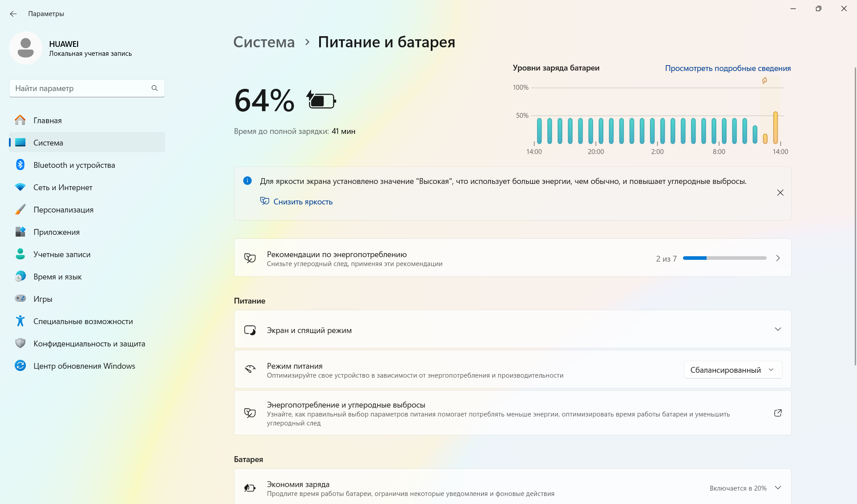Click the Apps icon in sidebar
Screen dimensions: 857x504
coord(20,232)
